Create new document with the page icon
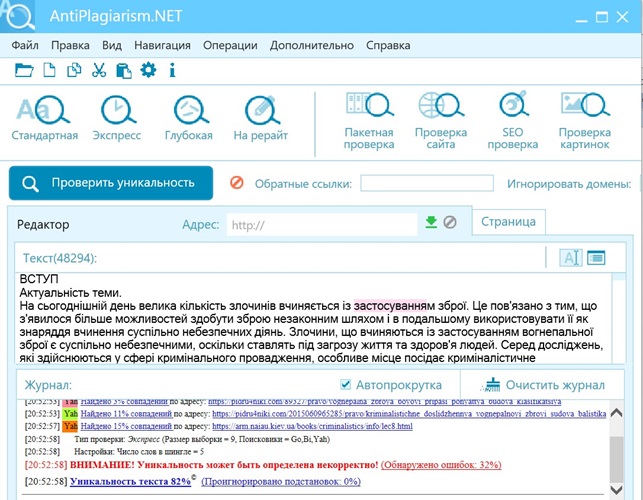Viewport: 643px width, 500px height. 50,70
